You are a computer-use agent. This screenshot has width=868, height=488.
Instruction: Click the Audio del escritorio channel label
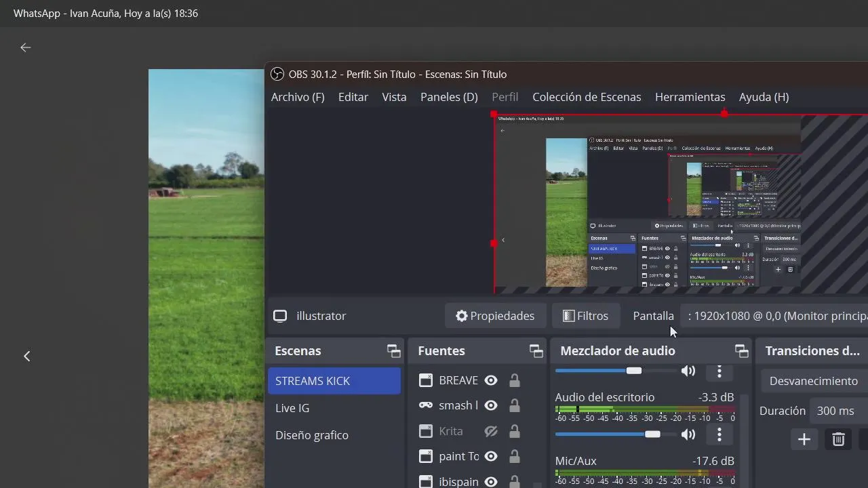[605, 397]
